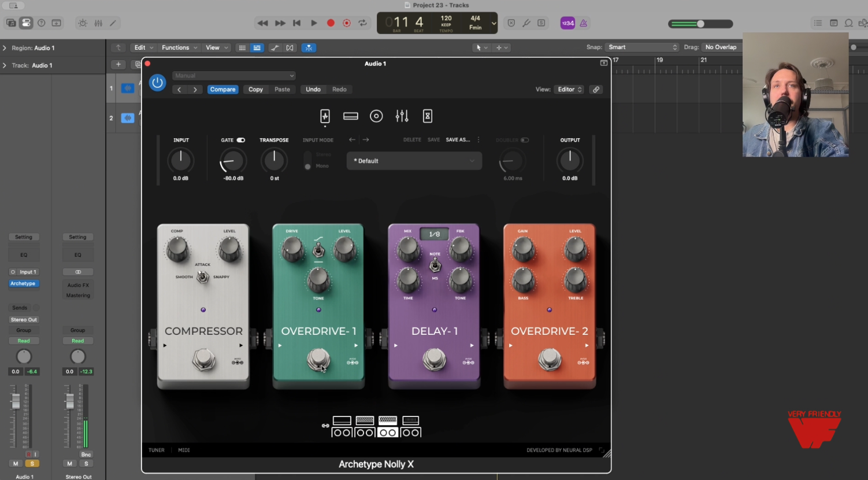Toggle the Gate switch on

coord(241,140)
